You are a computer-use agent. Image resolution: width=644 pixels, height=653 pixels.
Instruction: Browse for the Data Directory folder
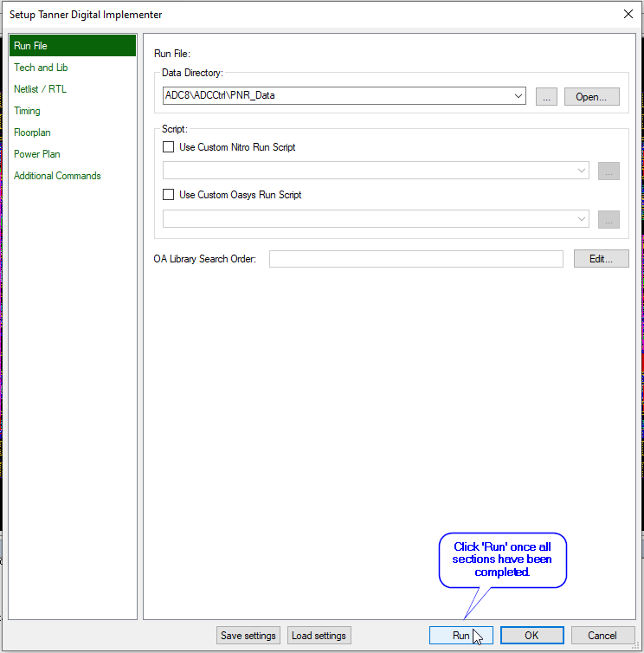pyautogui.click(x=546, y=97)
